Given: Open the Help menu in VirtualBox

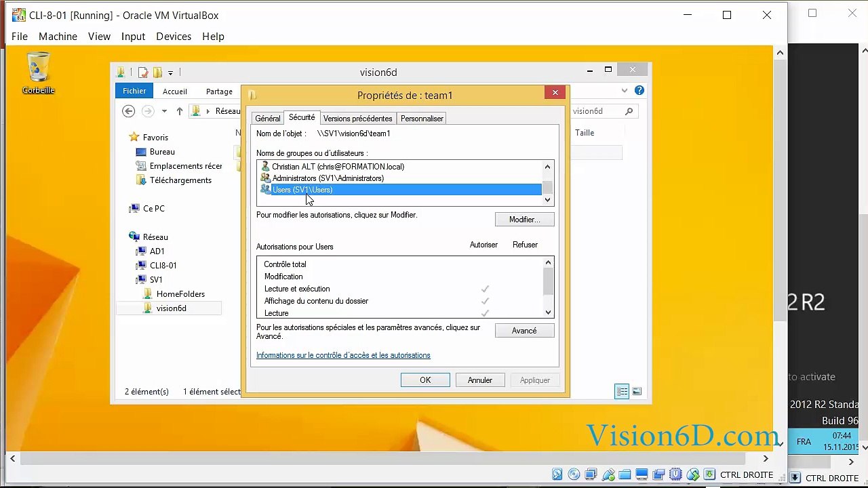Looking at the screenshot, I should click(x=213, y=37).
